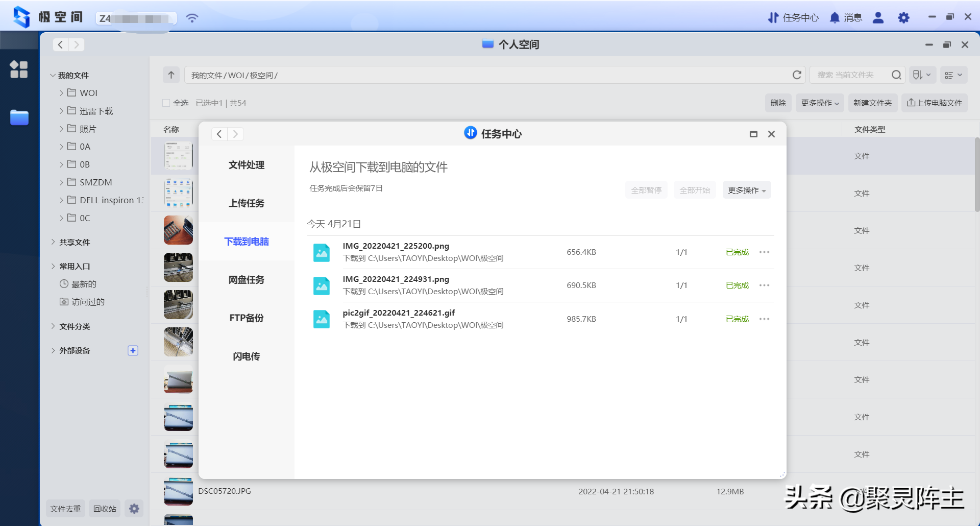Expand the SMZDM folder in the tree
This screenshot has height=526, width=980.
coord(61,182)
